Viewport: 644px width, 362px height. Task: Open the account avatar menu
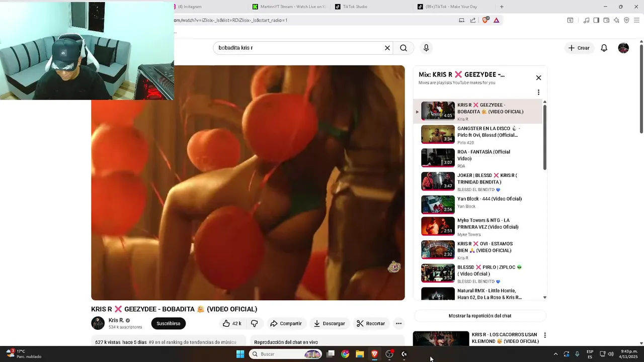(623, 48)
